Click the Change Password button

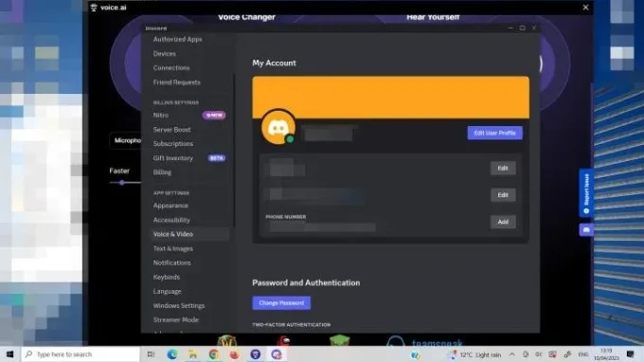(281, 303)
